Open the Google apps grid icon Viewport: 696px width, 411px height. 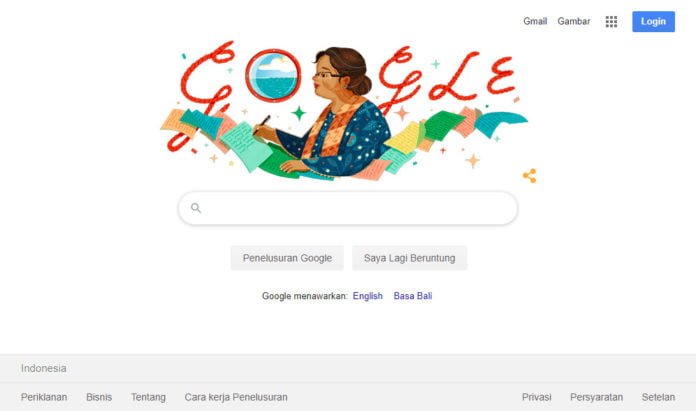[611, 21]
